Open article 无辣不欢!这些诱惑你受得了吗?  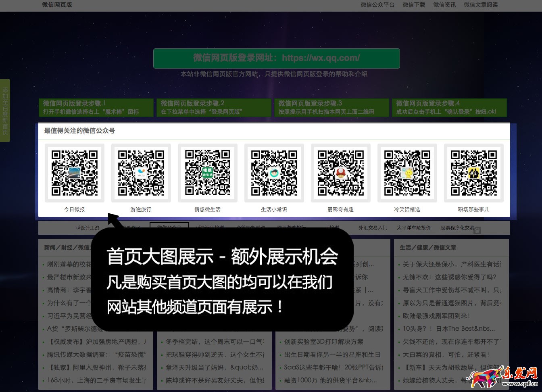click(x=449, y=277)
